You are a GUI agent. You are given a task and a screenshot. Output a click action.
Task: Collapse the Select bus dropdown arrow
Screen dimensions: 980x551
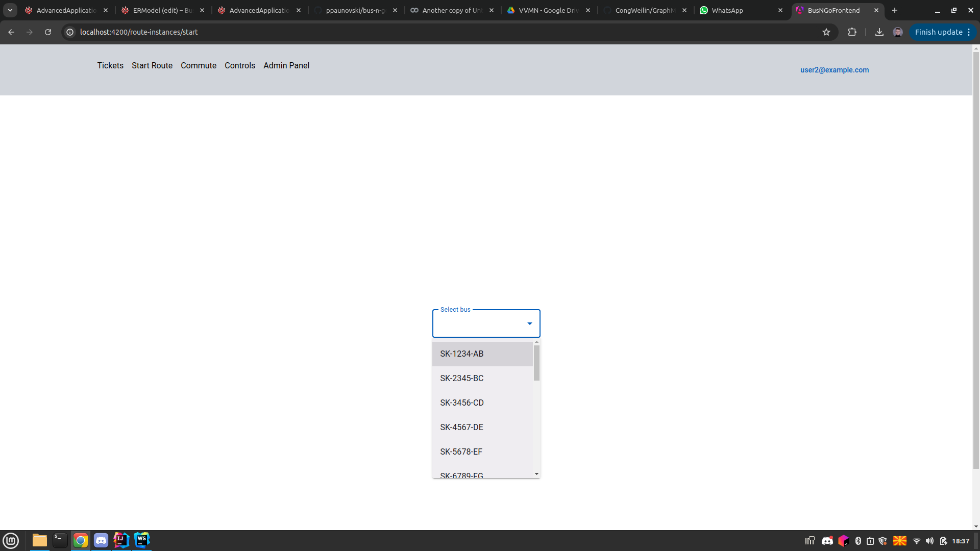529,323
